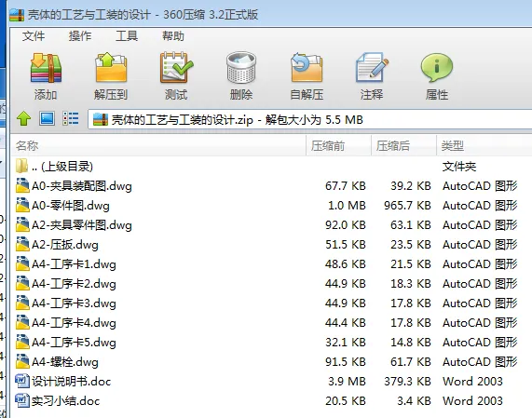532x418 pixels.
Task: Open the 操作 menu
Action: pyautogui.click(x=80, y=36)
